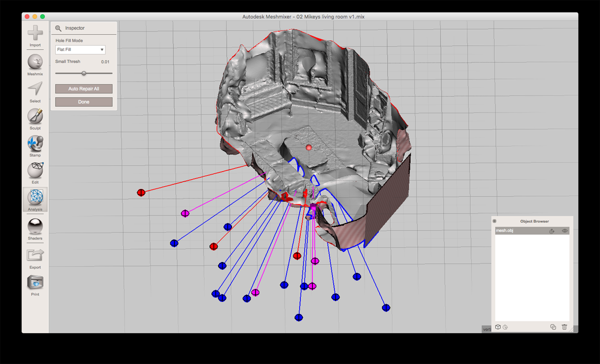Select mesh.obj in the Object Browser
600x364 pixels.
515,231
